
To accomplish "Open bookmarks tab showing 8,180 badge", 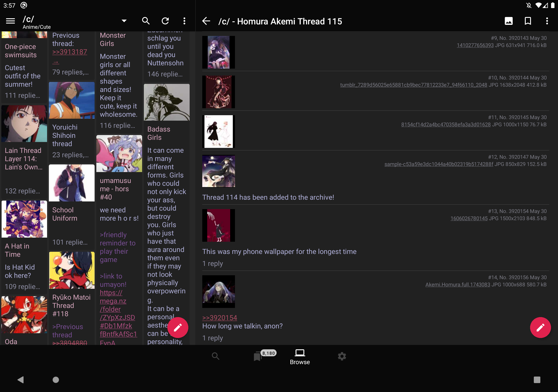I will [x=258, y=356].
